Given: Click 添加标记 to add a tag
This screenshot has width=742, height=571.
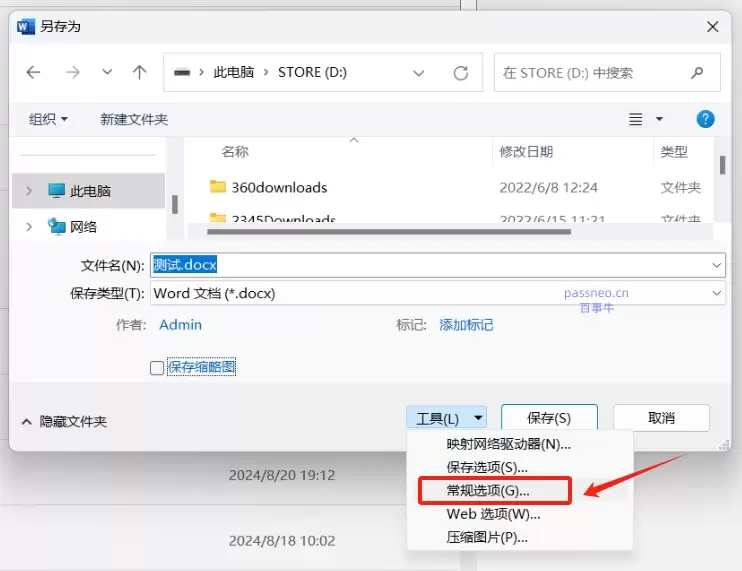Looking at the screenshot, I should pyautogui.click(x=466, y=325).
